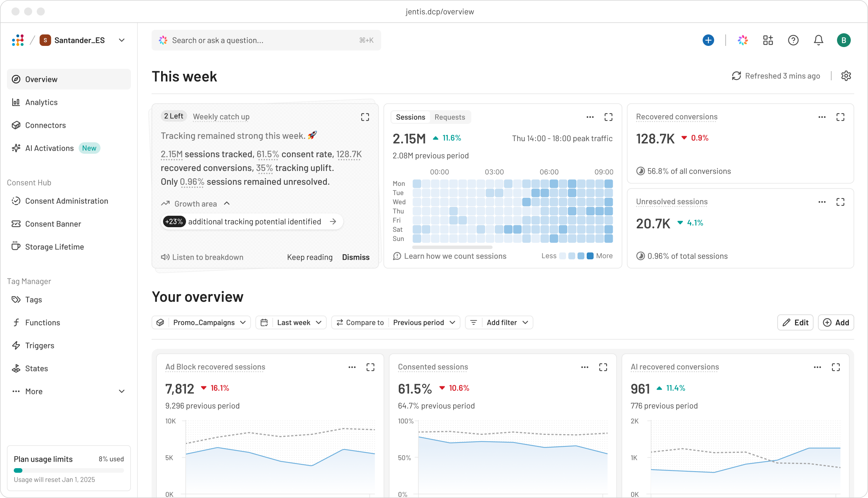
Task: Expand Ad Block recovered sessions chart fullscreen
Action: tap(370, 367)
